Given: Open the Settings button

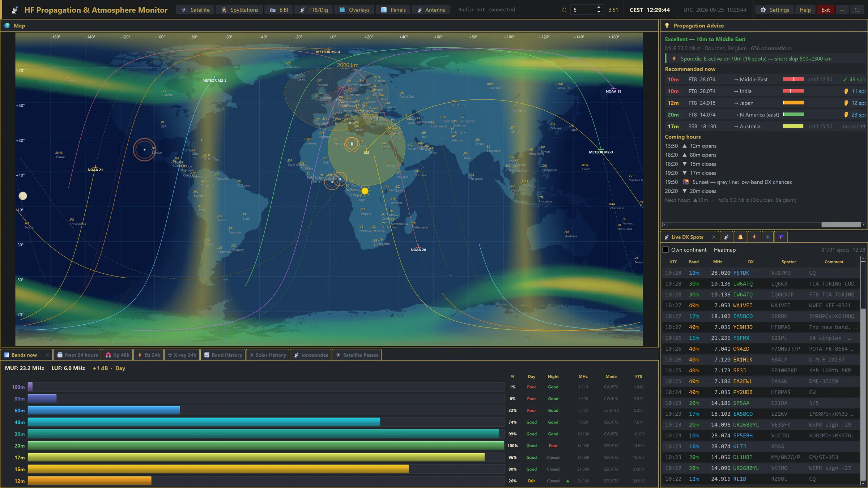Looking at the screenshot, I should 775,10.
